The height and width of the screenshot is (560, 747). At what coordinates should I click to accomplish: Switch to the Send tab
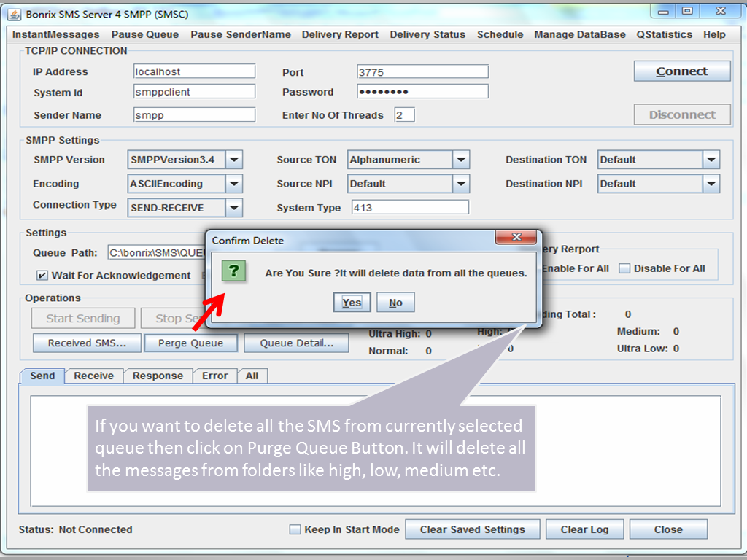click(x=42, y=376)
